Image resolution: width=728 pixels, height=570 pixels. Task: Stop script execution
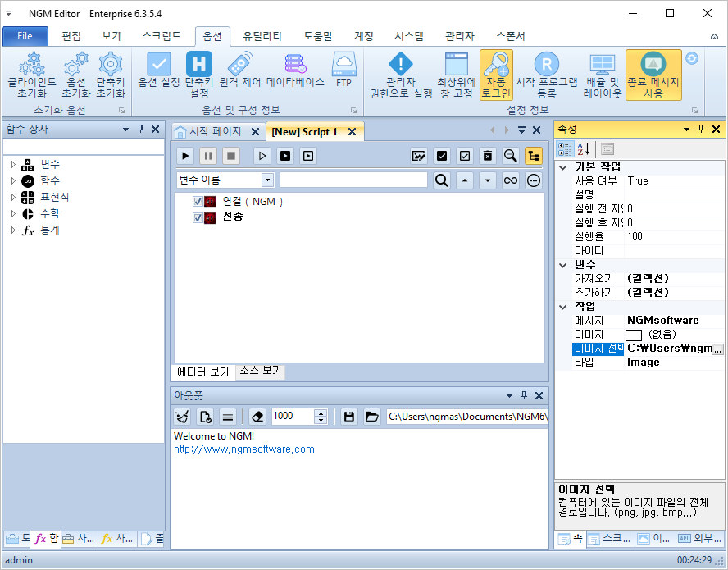(x=230, y=156)
